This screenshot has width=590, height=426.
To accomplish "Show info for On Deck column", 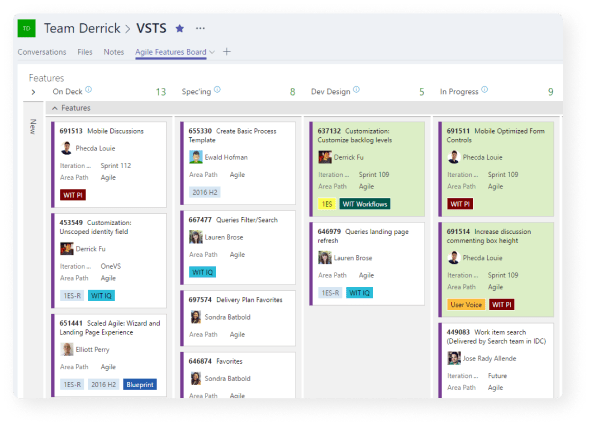I will click(x=88, y=90).
